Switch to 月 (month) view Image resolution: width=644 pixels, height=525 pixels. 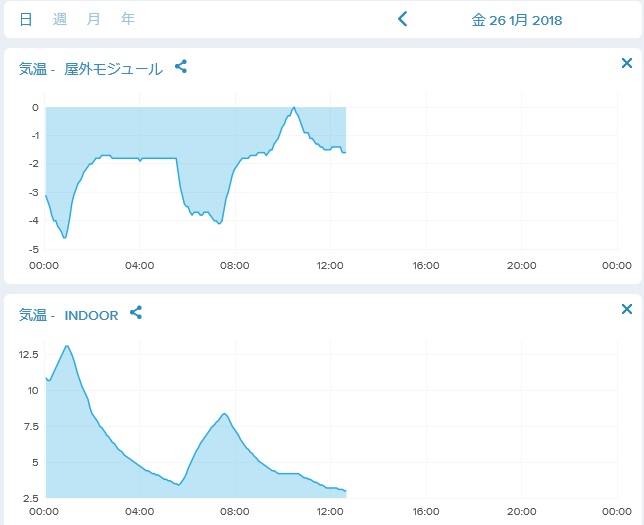pos(94,19)
